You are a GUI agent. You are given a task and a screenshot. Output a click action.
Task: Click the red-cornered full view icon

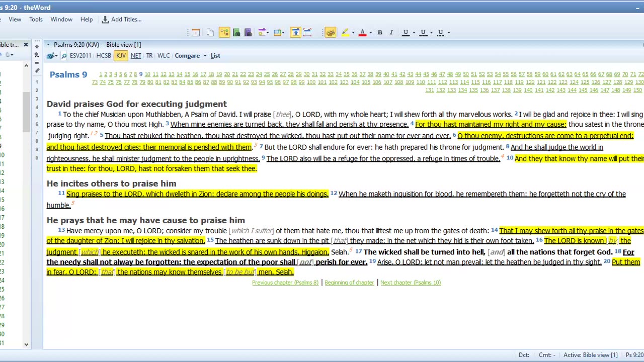[308, 32]
